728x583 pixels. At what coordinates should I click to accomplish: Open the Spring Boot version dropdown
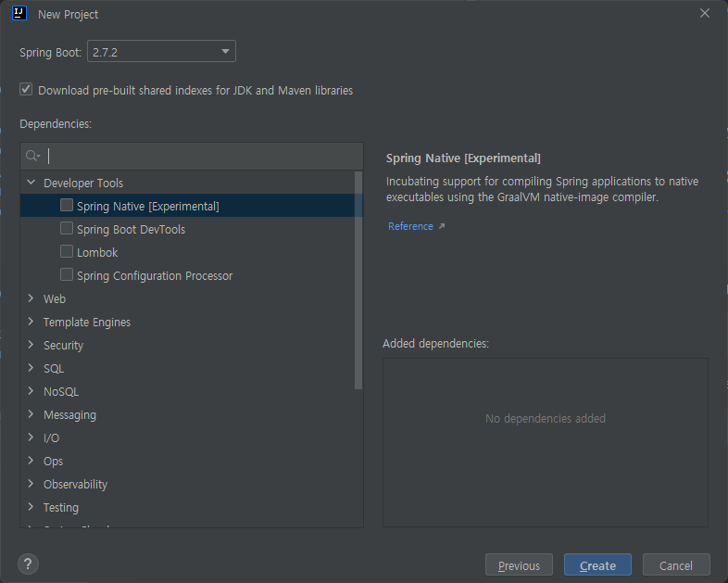click(161, 51)
